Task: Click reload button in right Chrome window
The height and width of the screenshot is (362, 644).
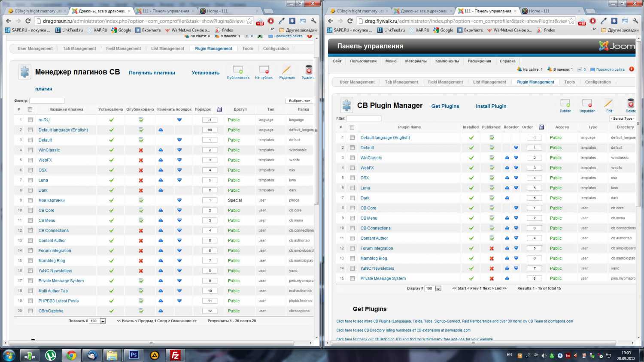Action: click(x=350, y=21)
